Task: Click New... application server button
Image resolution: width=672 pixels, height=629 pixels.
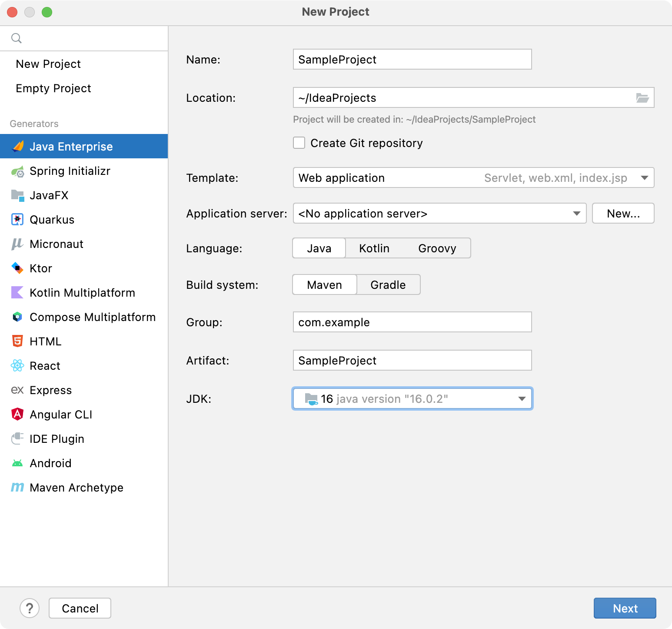Action: pos(623,213)
